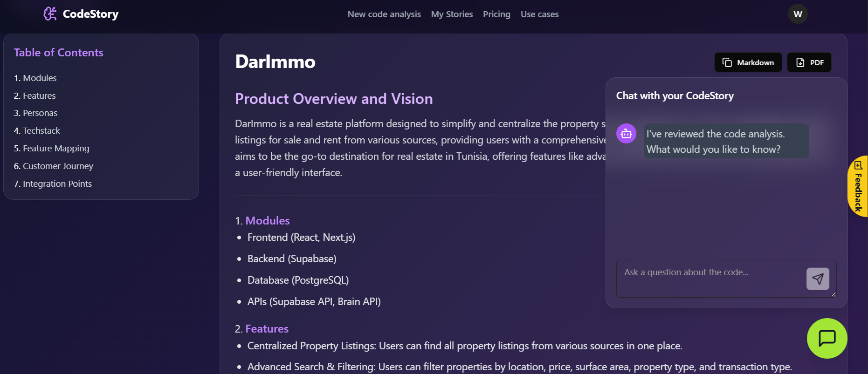Open the Pricing page
The width and height of the screenshot is (868, 374).
click(496, 14)
